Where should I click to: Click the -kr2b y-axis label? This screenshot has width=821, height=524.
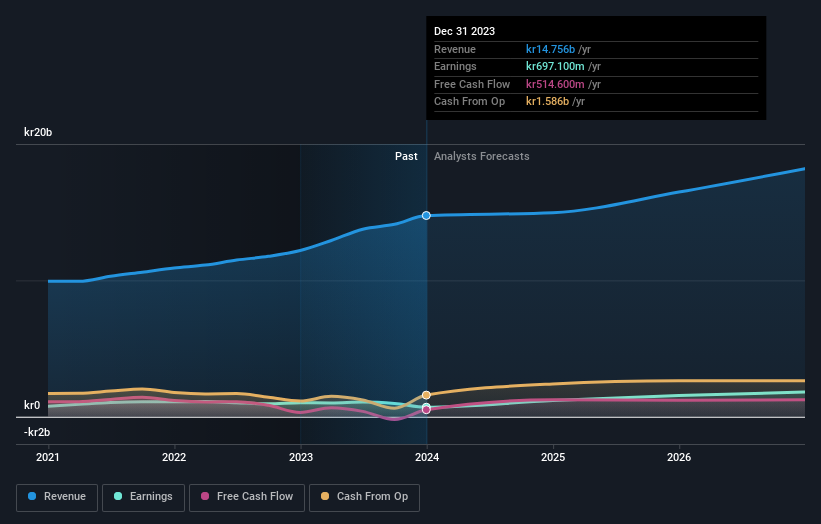37,432
